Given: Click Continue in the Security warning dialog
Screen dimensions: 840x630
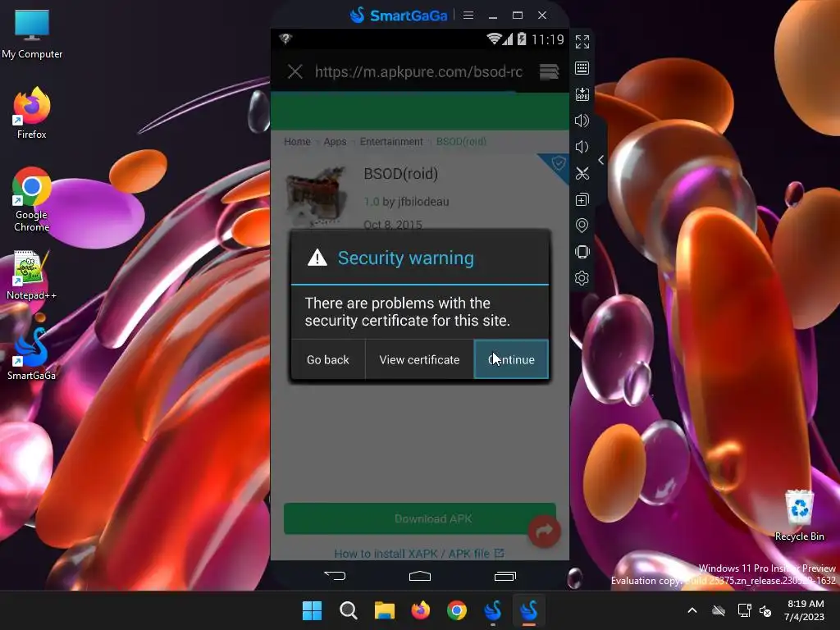Looking at the screenshot, I should point(511,359).
